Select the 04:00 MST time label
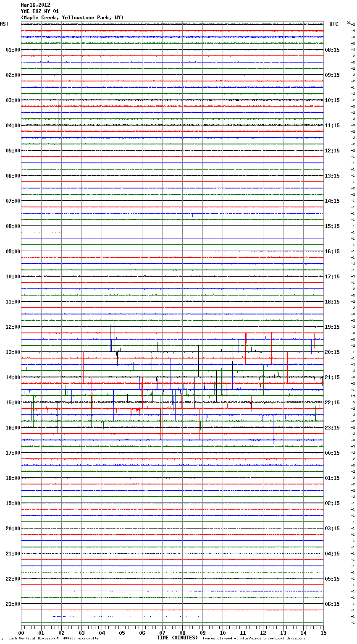357x644 pixels. pos(13,126)
